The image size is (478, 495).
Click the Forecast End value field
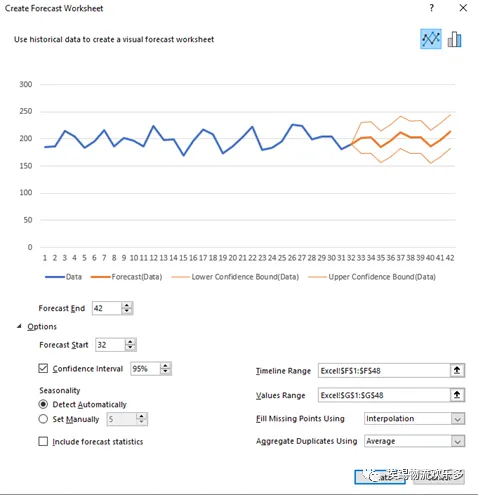click(107, 308)
